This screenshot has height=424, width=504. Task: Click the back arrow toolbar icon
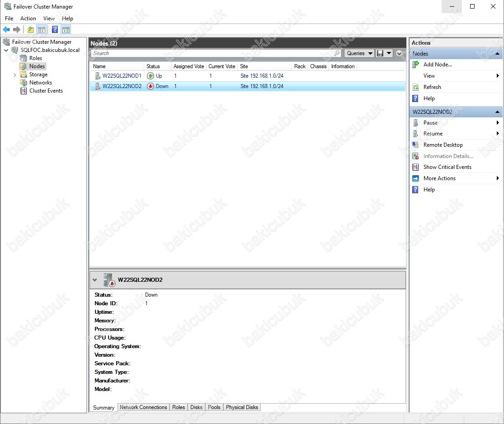coord(6,30)
